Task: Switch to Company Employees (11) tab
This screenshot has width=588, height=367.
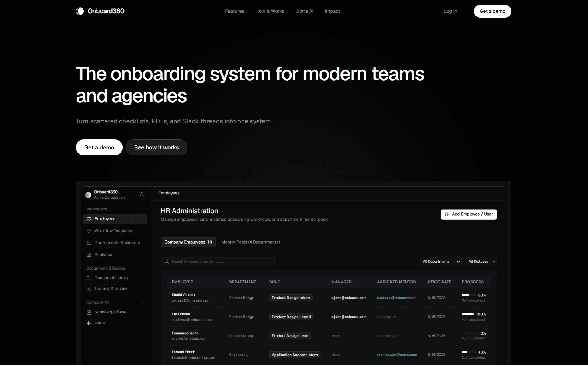Action: pyautogui.click(x=188, y=242)
